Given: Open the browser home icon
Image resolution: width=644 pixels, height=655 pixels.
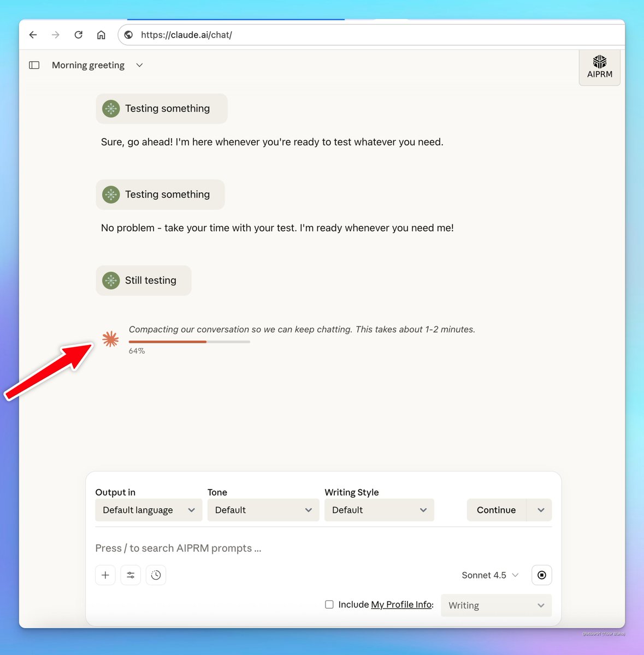Looking at the screenshot, I should click(101, 35).
